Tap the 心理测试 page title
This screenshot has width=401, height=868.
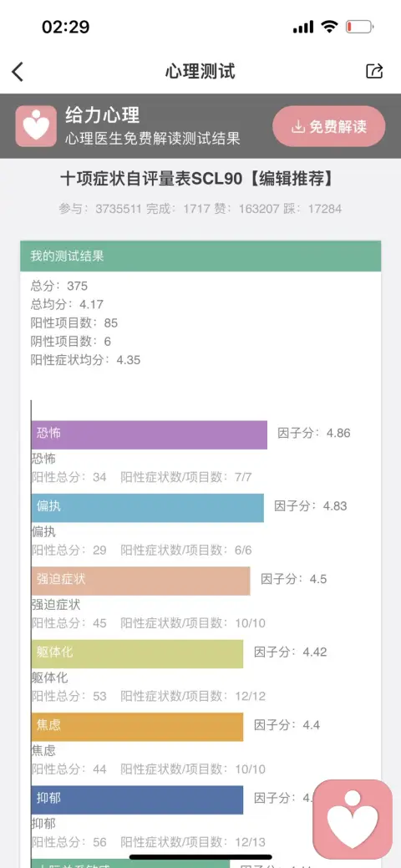200,71
